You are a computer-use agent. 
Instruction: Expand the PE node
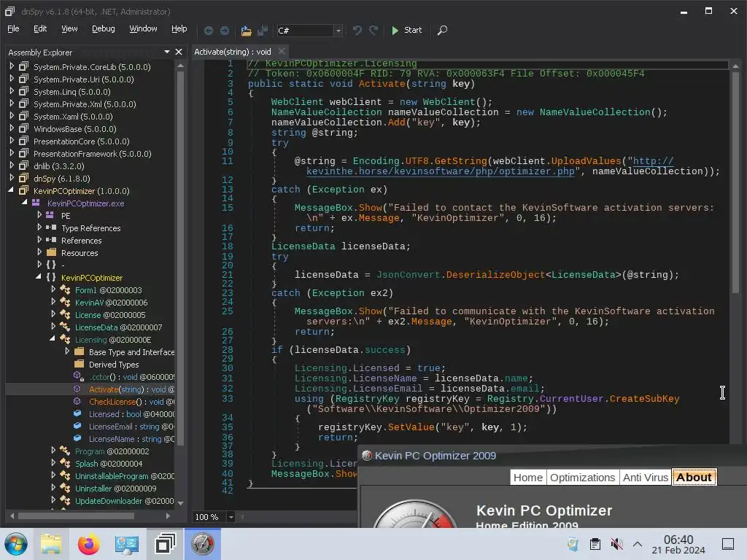point(39,215)
